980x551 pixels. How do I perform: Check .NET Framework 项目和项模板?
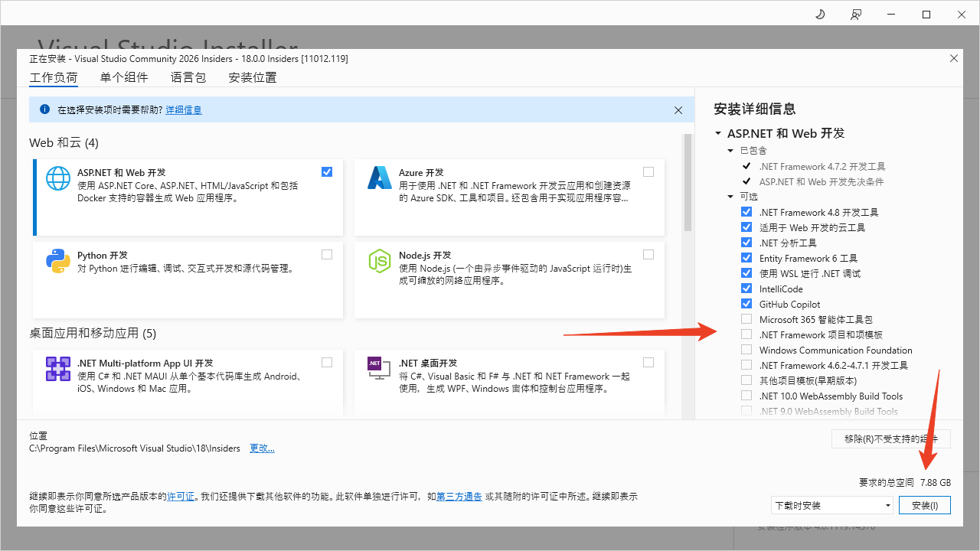(x=746, y=334)
